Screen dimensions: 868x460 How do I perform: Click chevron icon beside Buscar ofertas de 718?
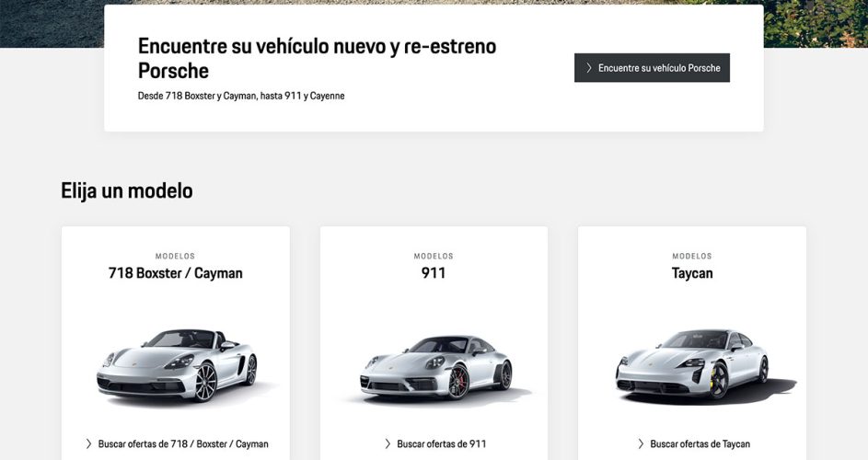[x=88, y=443]
